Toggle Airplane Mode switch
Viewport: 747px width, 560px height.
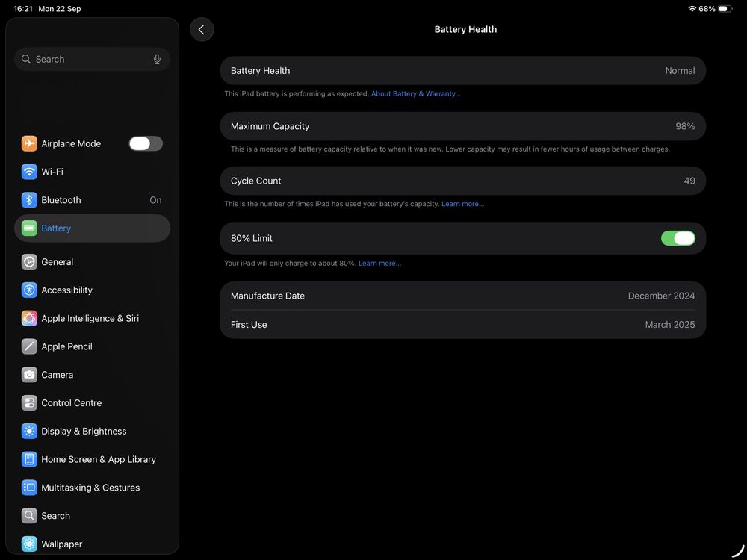pyautogui.click(x=146, y=143)
